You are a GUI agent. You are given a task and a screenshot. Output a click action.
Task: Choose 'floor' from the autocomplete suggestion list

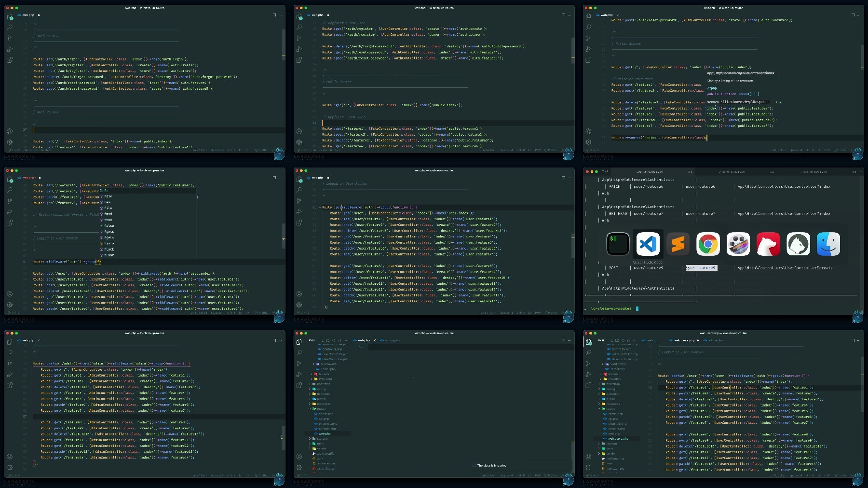(x=148, y=255)
